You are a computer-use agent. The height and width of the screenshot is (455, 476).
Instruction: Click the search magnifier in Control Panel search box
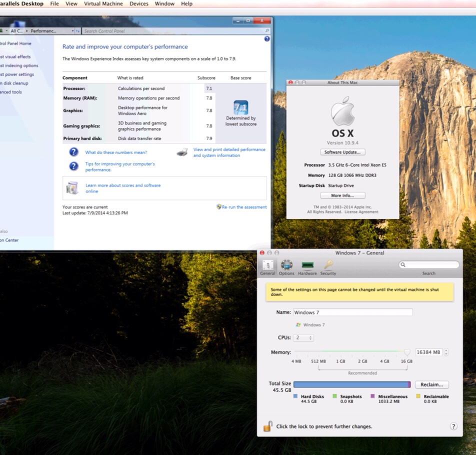pos(267,30)
